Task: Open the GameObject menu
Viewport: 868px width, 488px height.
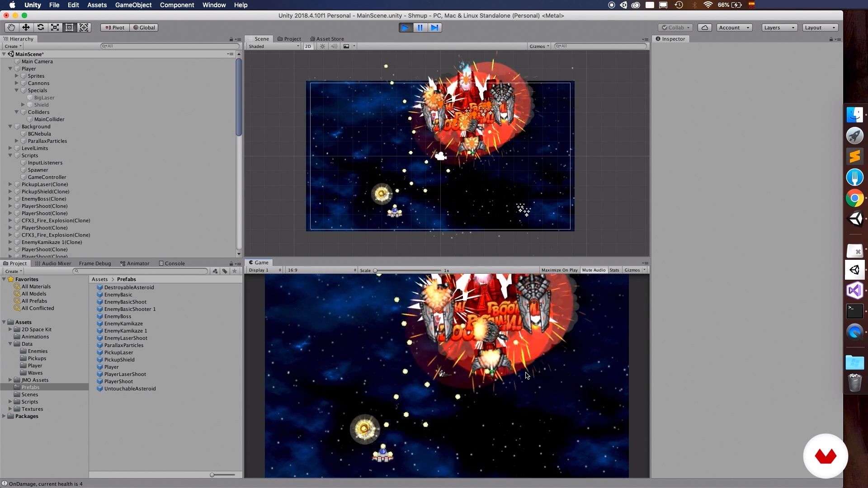Action: point(133,5)
